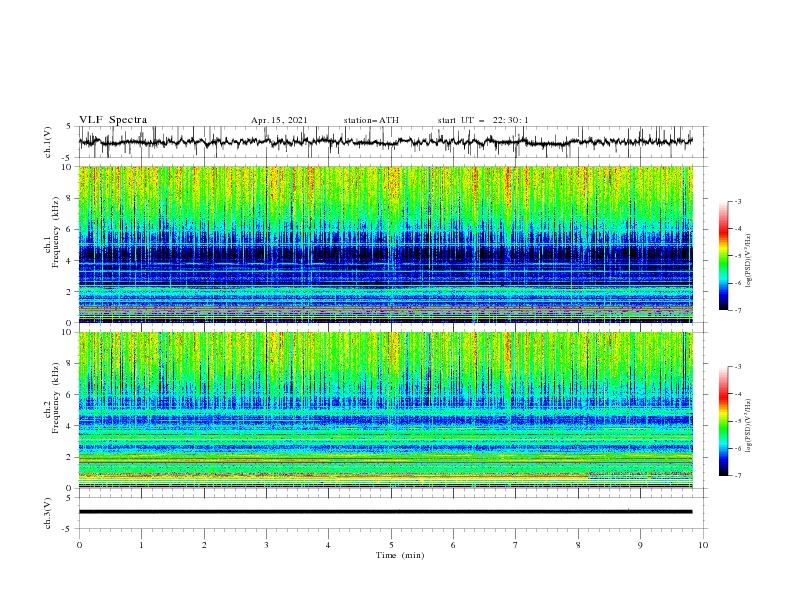The image size is (792, 612).
Task: Click inside the ch.2 spectrogram panel
Action: [x=386, y=410]
